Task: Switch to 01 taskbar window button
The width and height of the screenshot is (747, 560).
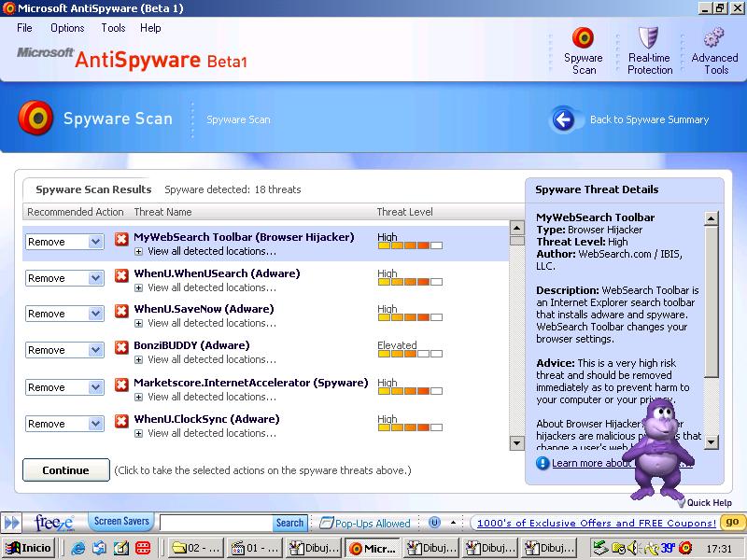Action: [255, 548]
